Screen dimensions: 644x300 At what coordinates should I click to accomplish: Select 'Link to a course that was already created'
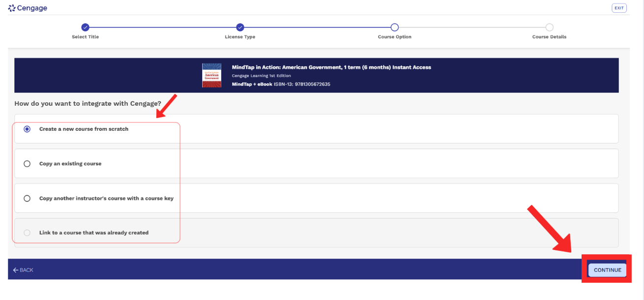point(27,232)
